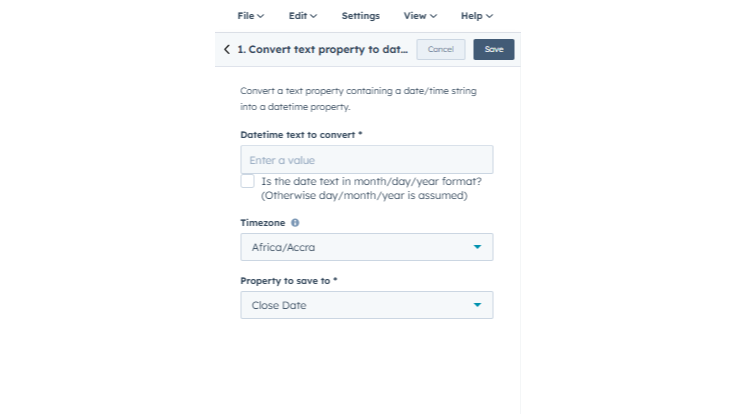Viewport: 736px width, 414px height.
Task: Click the 'Timezone' field label
Action: tap(262, 223)
